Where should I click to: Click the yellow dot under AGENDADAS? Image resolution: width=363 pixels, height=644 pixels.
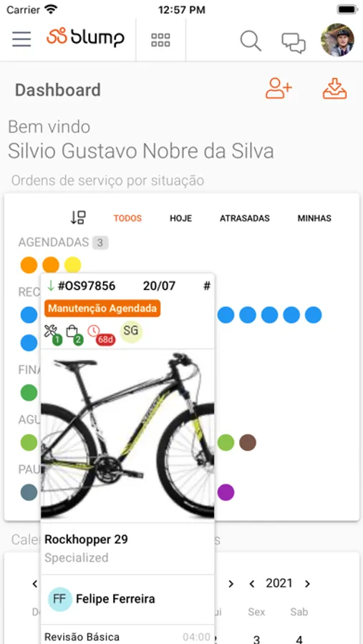click(x=73, y=265)
